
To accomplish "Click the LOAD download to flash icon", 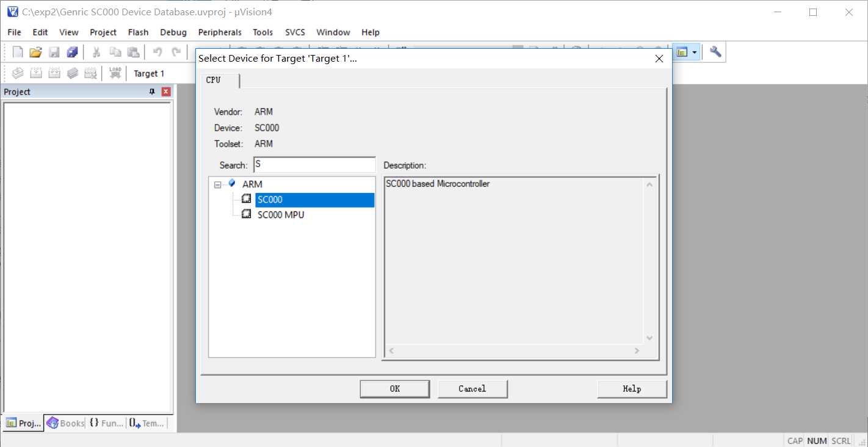I will 115,73.
